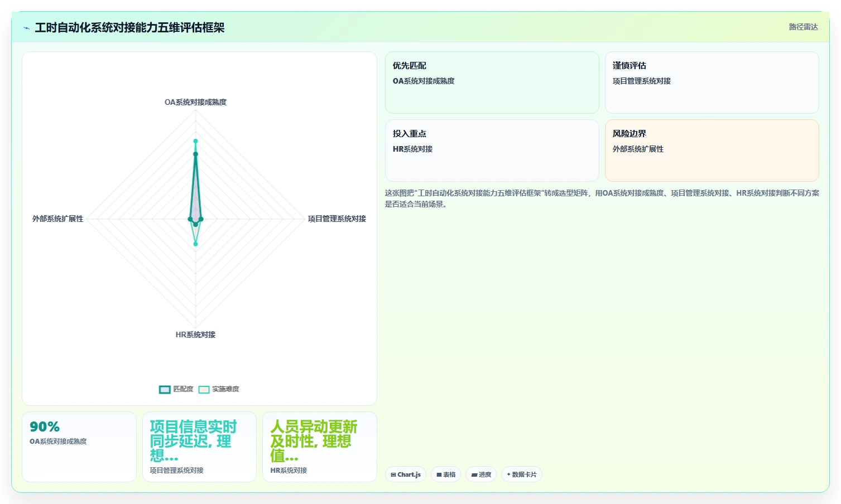Click the top 实施难度 data point on radar

pos(195,141)
